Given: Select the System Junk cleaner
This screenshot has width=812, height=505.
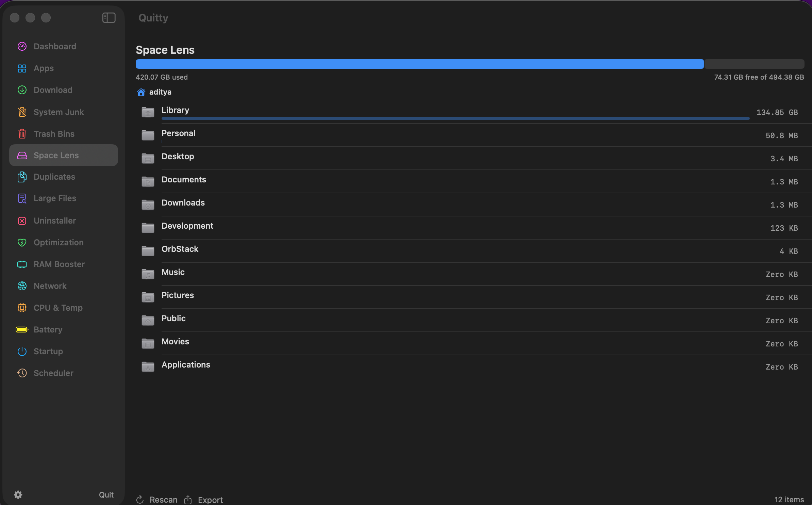Looking at the screenshot, I should pyautogui.click(x=59, y=112).
